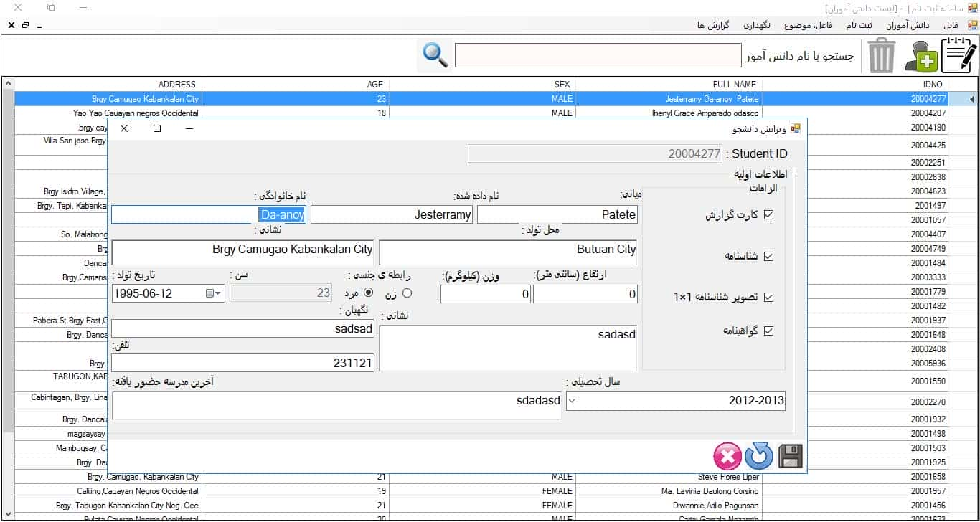Screen dimensions: 980x522
Task: Click the add student icon
Action: pos(920,57)
